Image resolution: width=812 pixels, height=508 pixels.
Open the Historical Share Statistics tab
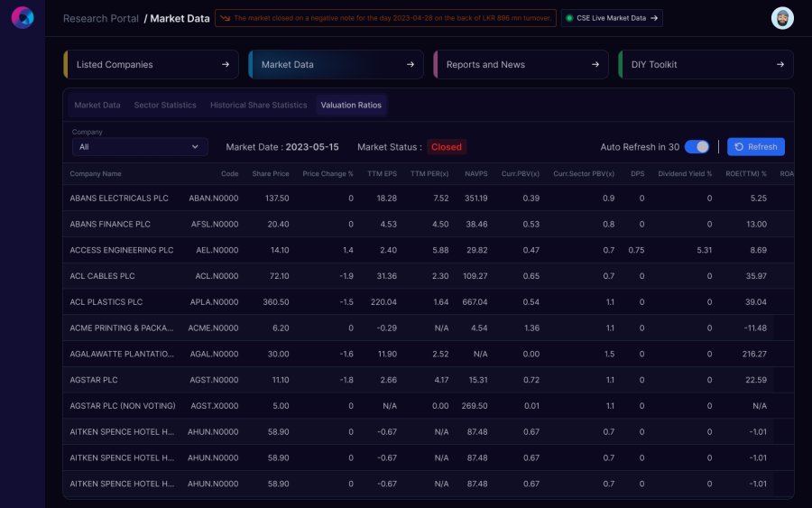point(258,106)
